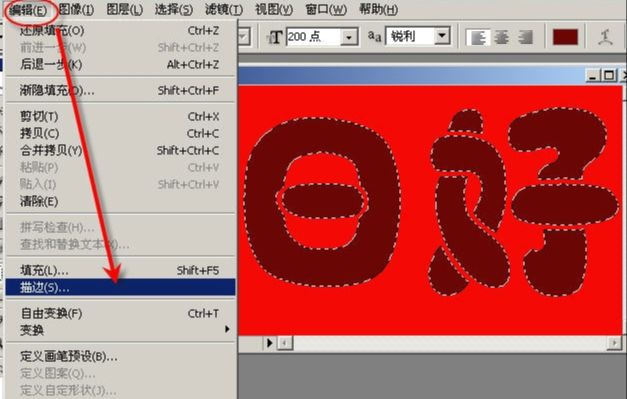Open document status bar arrow menu

(270, 343)
